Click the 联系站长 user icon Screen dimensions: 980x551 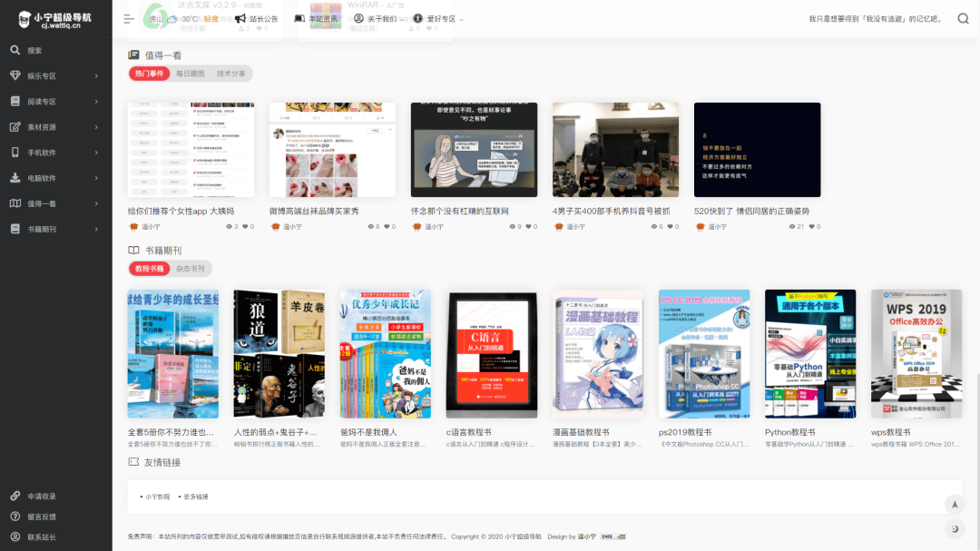tap(15, 536)
